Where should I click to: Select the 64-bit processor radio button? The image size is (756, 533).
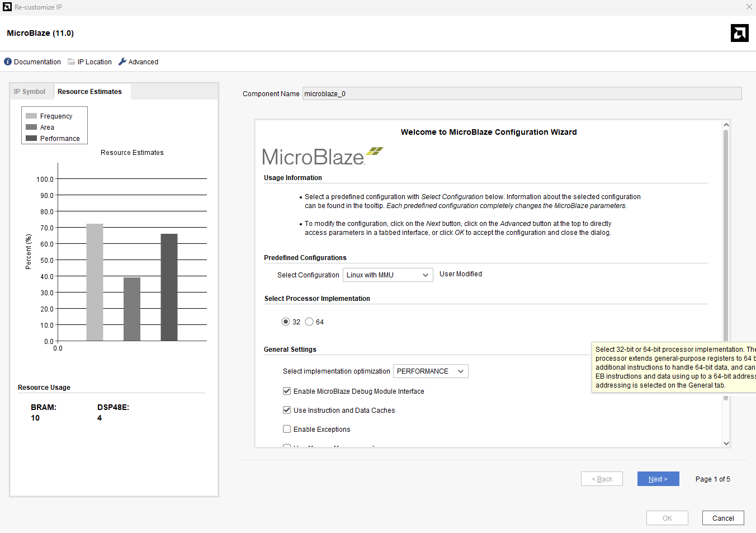(309, 322)
